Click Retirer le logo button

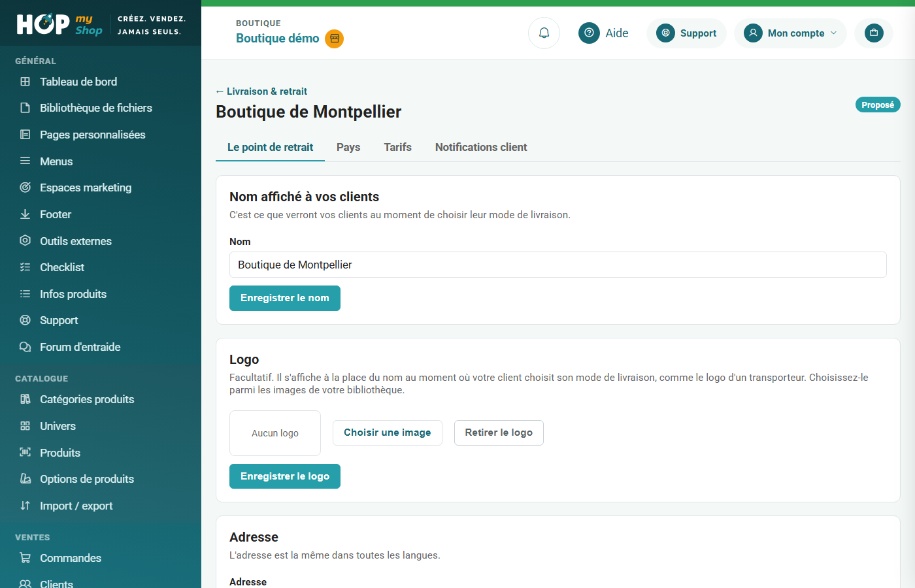coord(499,433)
